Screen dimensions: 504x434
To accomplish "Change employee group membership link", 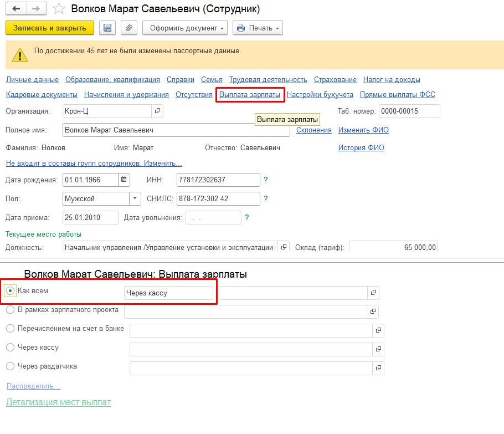I will click(94, 163).
